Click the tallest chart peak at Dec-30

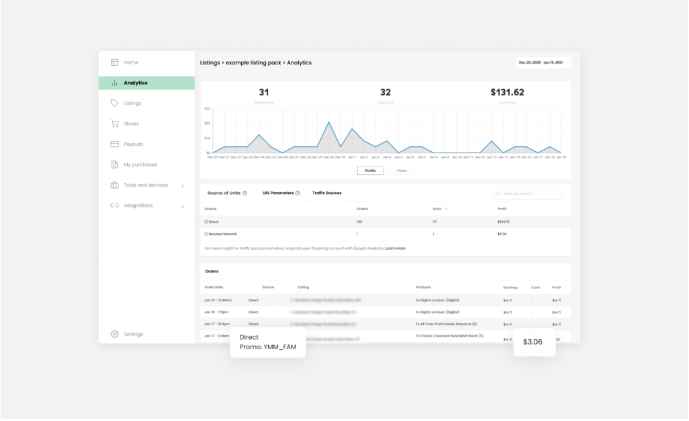click(329, 123)
